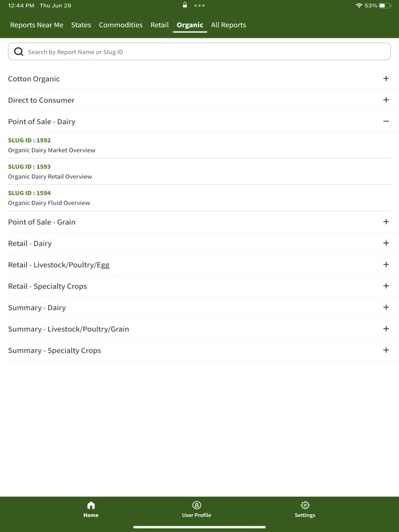Viewport: 399px width, 532px height.
Task: Expand the Summary - Dairy section
Action: (386, 308)
